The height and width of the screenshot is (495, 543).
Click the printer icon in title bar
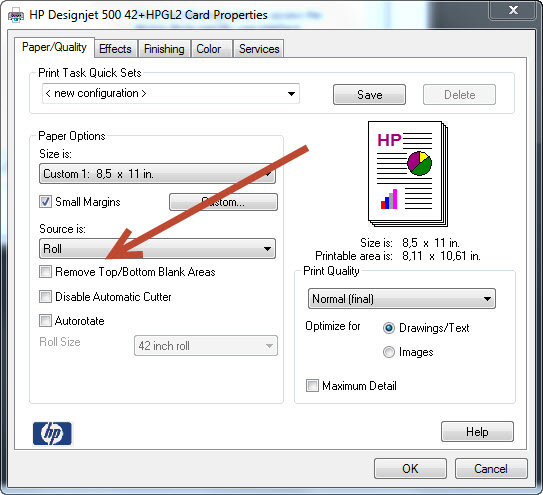click(16, 16)
